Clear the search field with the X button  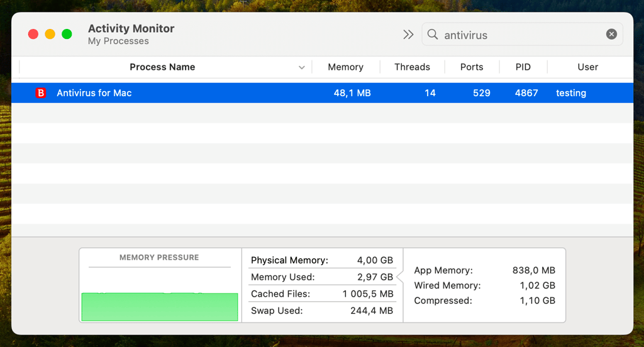click(611, 34)
